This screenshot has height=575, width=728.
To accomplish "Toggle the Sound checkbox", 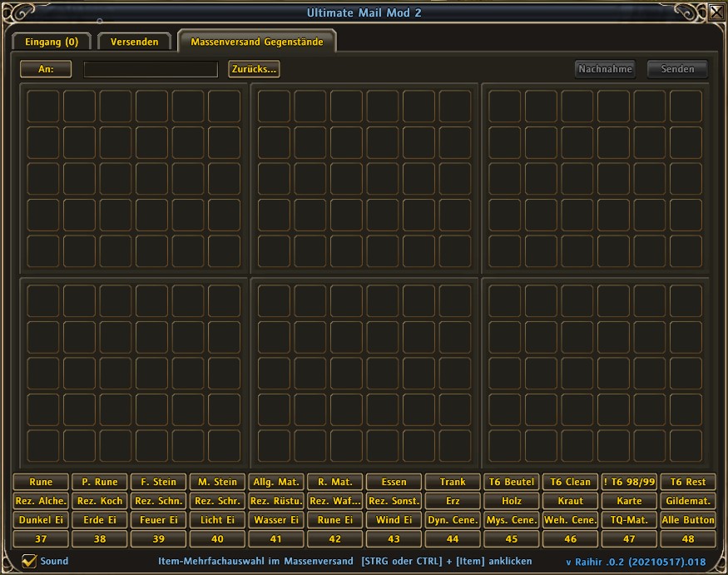I will pos(29,561).
